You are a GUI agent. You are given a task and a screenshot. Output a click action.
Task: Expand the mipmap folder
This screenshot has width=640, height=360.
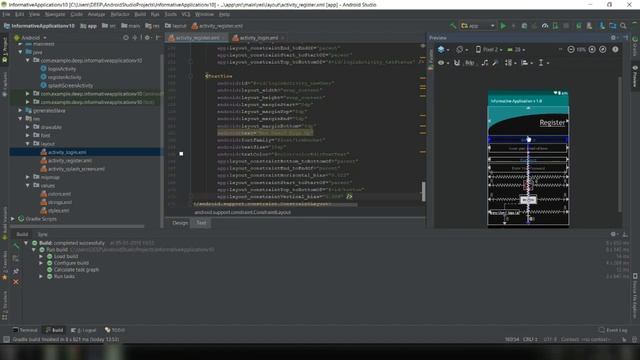(28, 177)
